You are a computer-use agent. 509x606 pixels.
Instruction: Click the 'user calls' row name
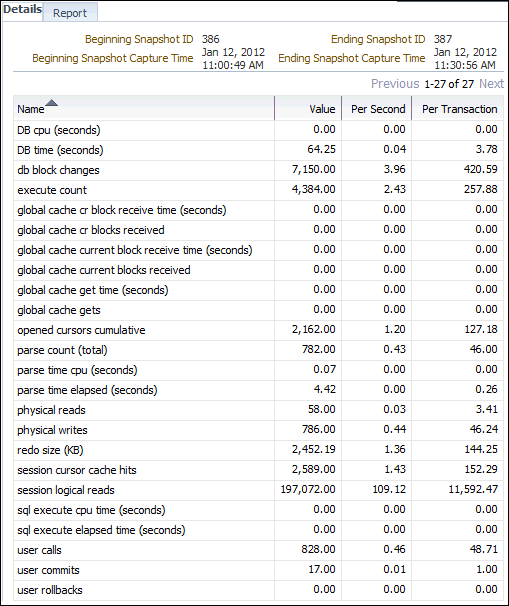39,550
